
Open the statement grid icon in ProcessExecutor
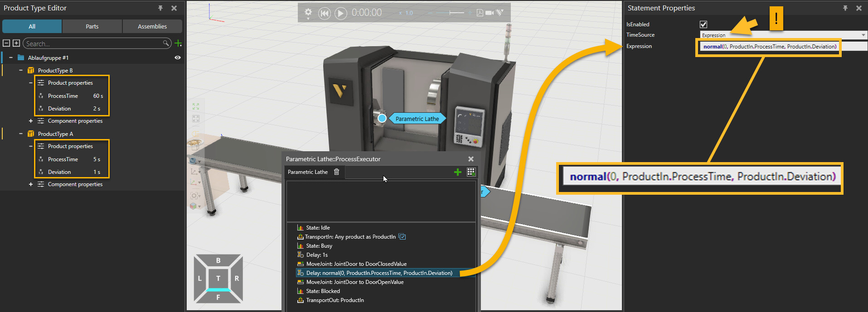[x=471, y=172]
